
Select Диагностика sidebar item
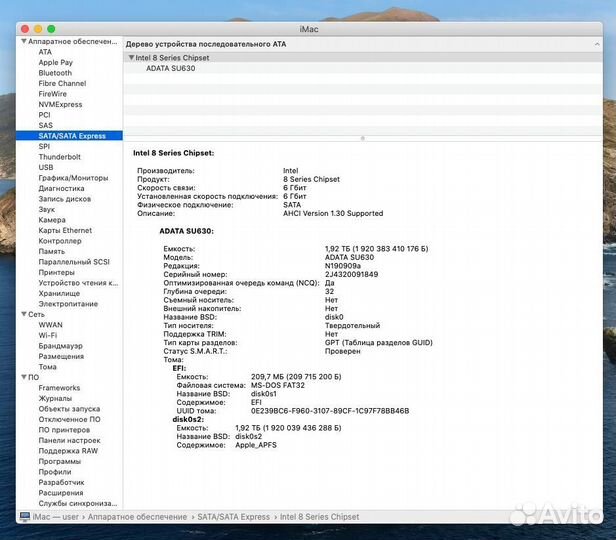(62, 189)
